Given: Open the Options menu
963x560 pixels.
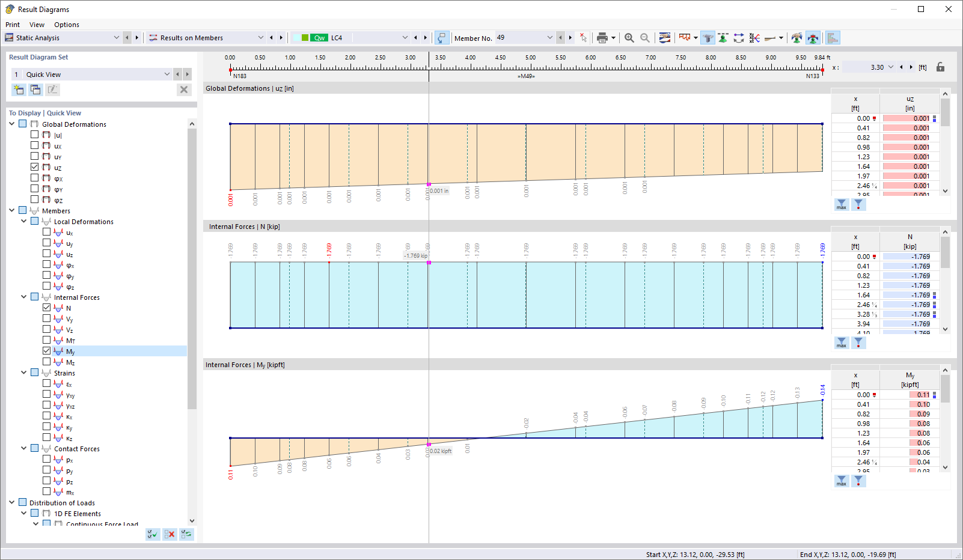Looking at the screenshot, I should [x=66, y=25].
